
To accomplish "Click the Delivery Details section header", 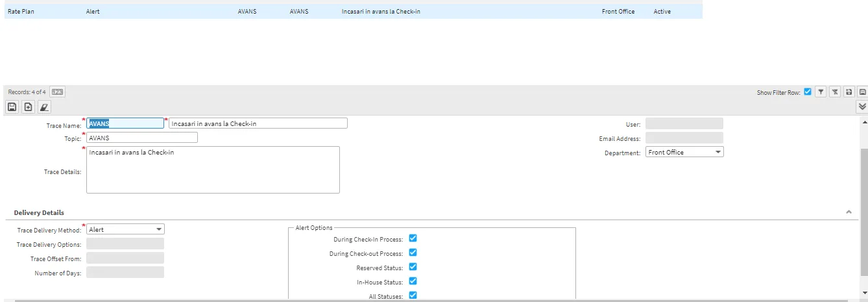I will coord(39,212).
